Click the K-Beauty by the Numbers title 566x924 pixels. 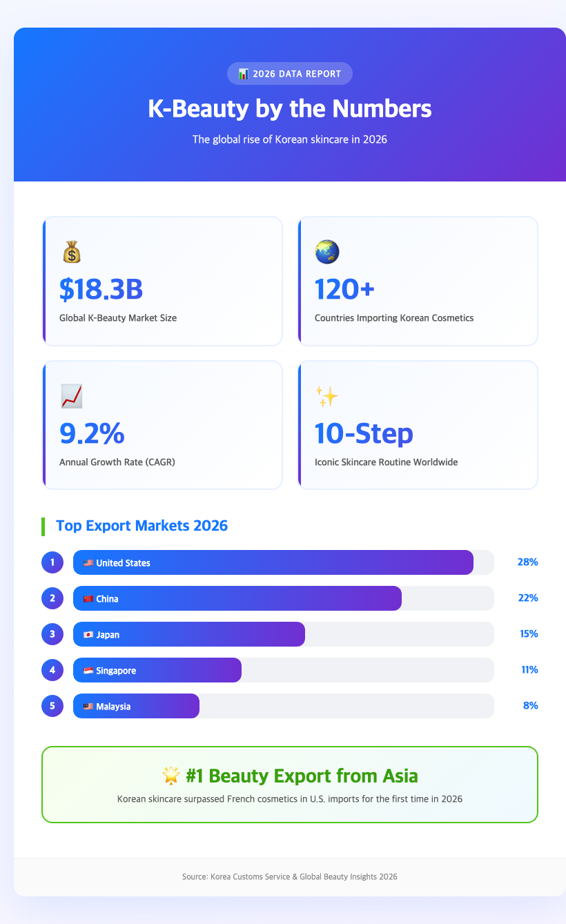(289, 109)
